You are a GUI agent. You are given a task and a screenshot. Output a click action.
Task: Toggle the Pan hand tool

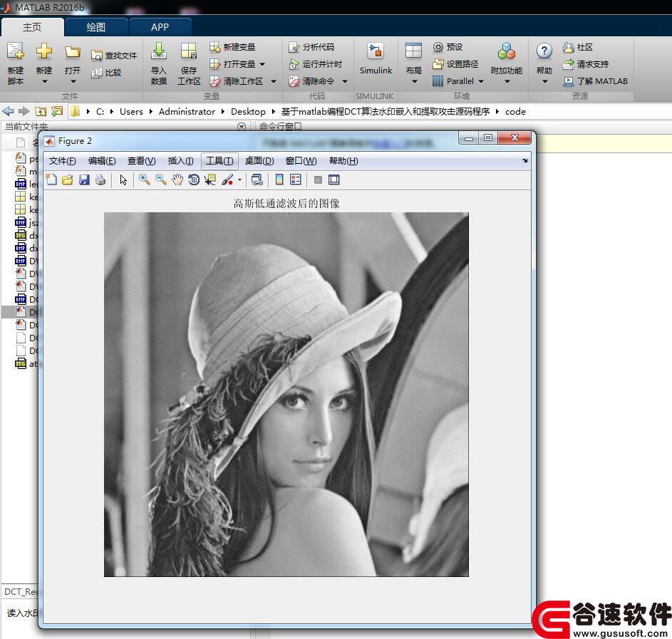pos(177,180)
